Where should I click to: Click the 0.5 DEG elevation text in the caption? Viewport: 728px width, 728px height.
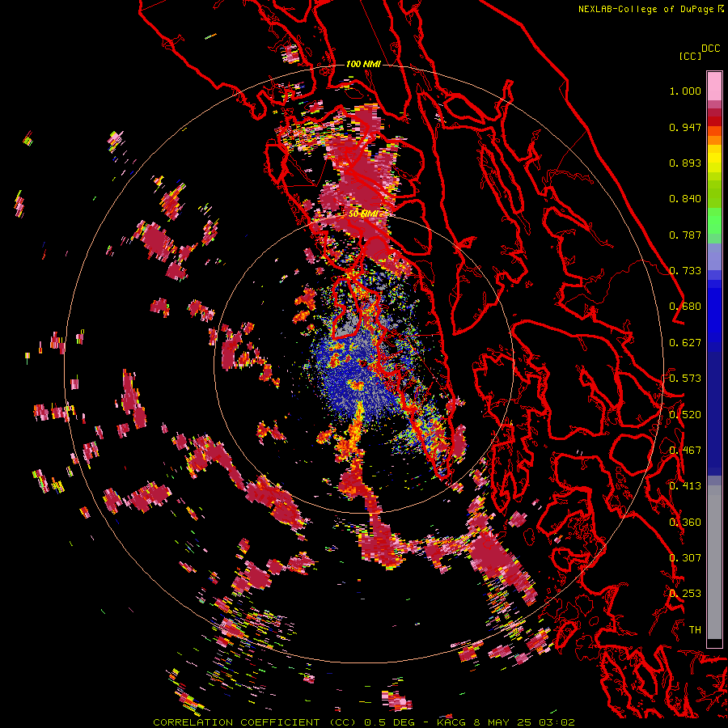pyautogui.click(x=389, y=722)
